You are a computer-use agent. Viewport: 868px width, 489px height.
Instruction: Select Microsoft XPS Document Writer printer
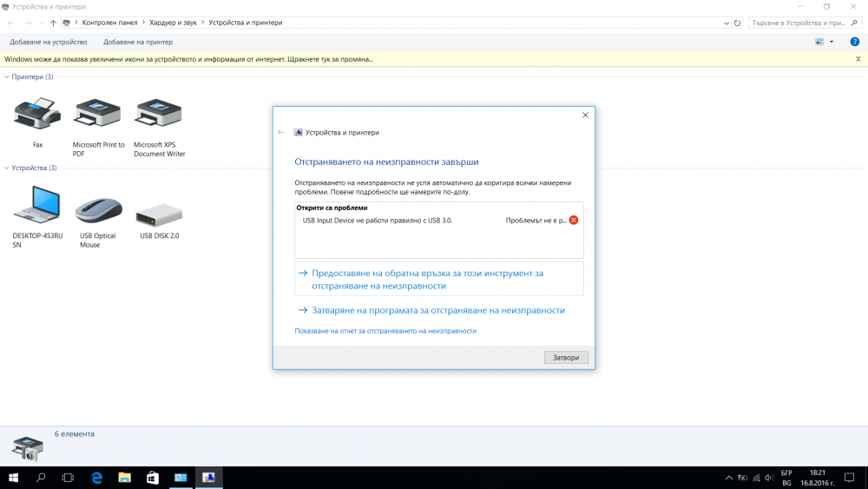[159, 114]
